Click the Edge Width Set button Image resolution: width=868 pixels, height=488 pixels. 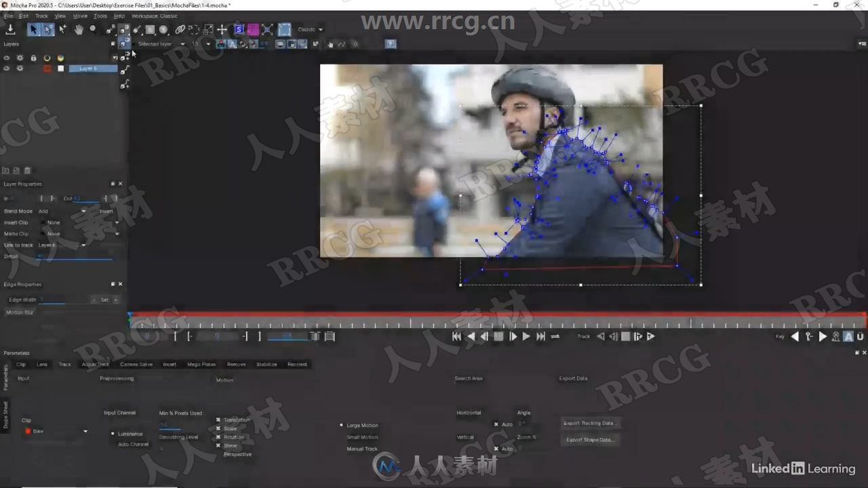point(104,300)
